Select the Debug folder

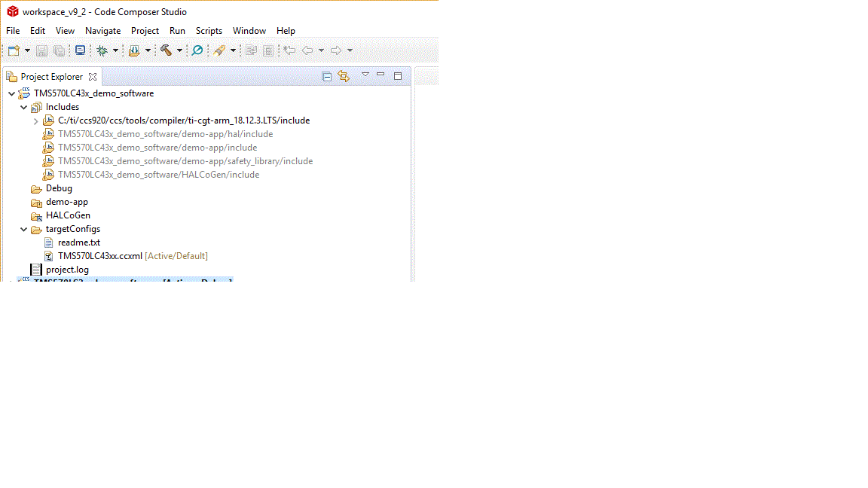point(59,189)
